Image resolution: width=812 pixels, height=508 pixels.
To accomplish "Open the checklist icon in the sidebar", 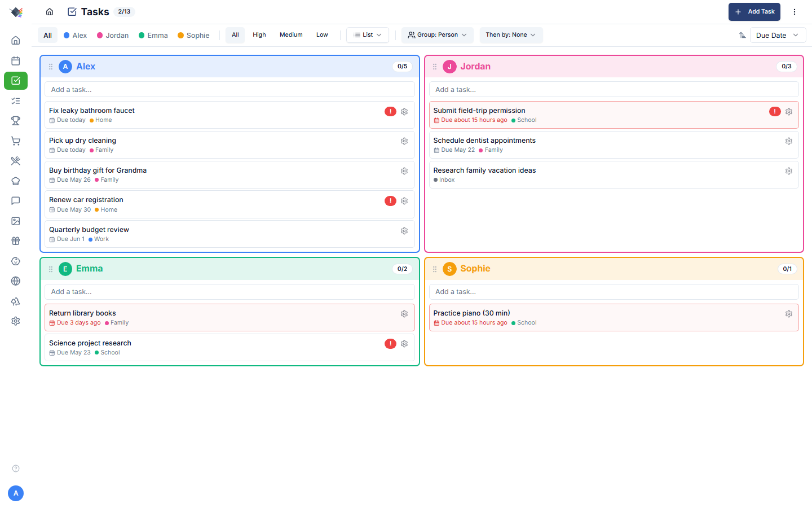I will (16, 100).
